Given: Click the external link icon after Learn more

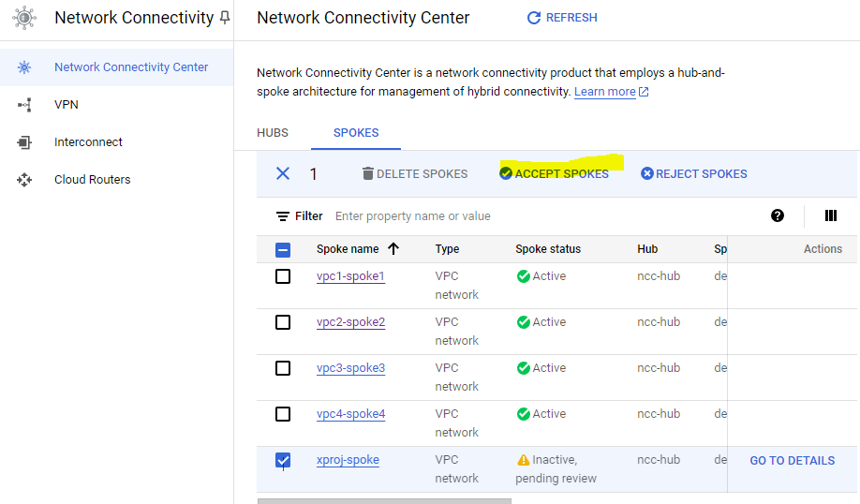Looking at the screenshot, I should pos(644,92).
